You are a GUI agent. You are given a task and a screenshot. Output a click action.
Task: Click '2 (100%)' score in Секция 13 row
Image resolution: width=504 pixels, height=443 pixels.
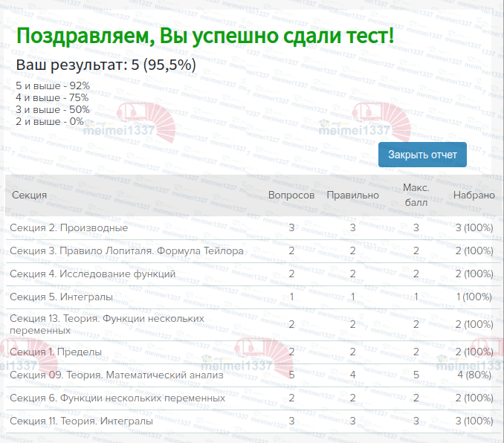point(474,324)
